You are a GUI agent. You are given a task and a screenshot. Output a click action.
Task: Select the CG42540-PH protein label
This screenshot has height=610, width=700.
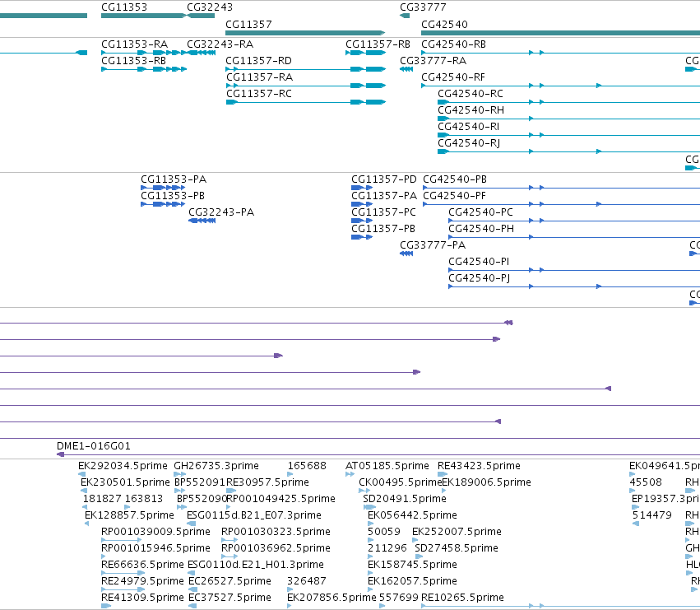[481, 229]
